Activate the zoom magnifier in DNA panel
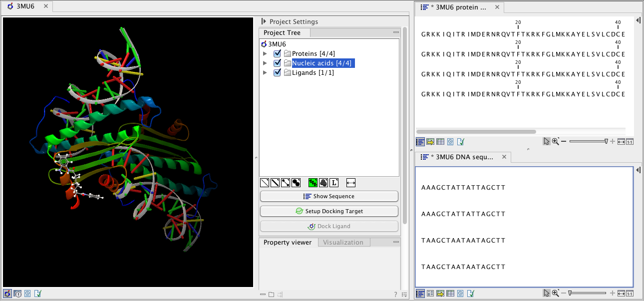The image size is (644, 301). pos(556,293)
